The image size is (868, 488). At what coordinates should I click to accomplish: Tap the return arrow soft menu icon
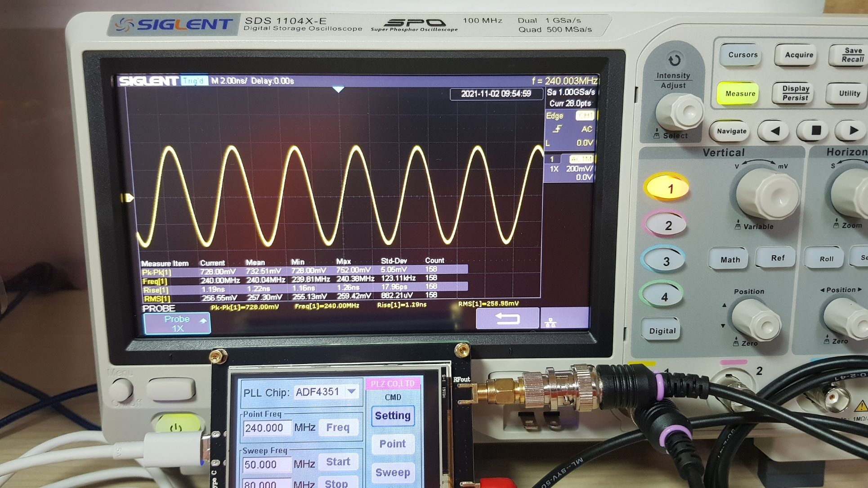[507, 318]
